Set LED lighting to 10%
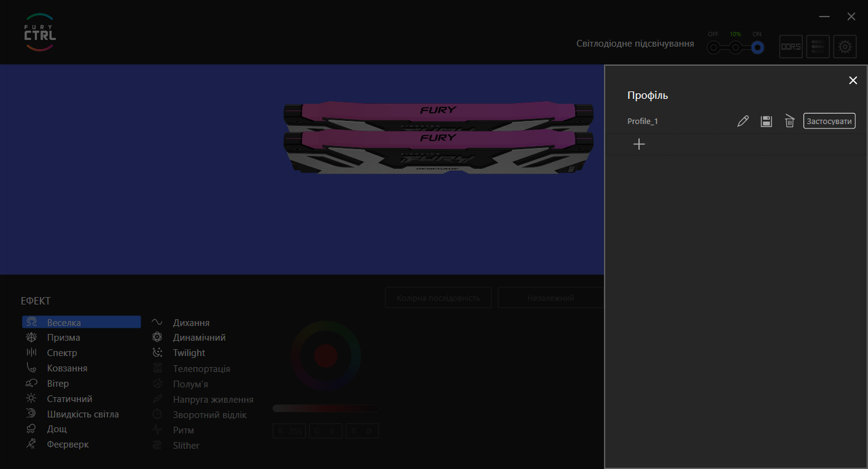 coord(735,47)
